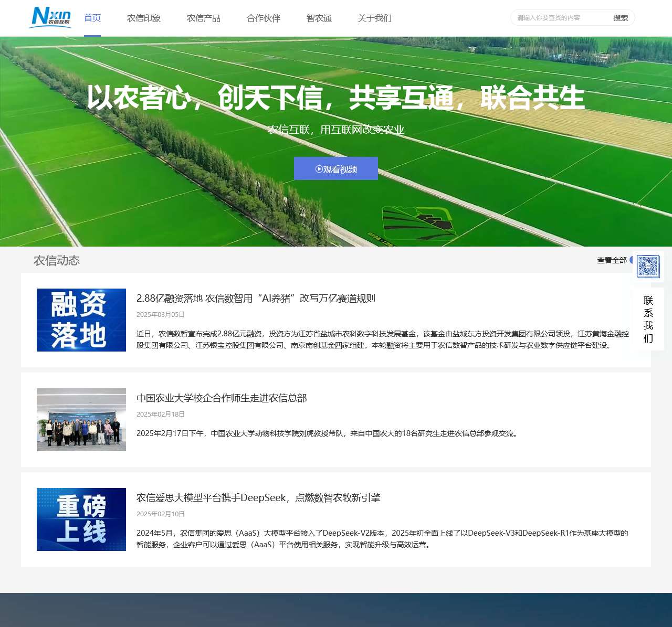672x627 pixels.
Task: Click the subtitle 农信互联，用互联网改变农业
Action: click(x=336, y=130)
